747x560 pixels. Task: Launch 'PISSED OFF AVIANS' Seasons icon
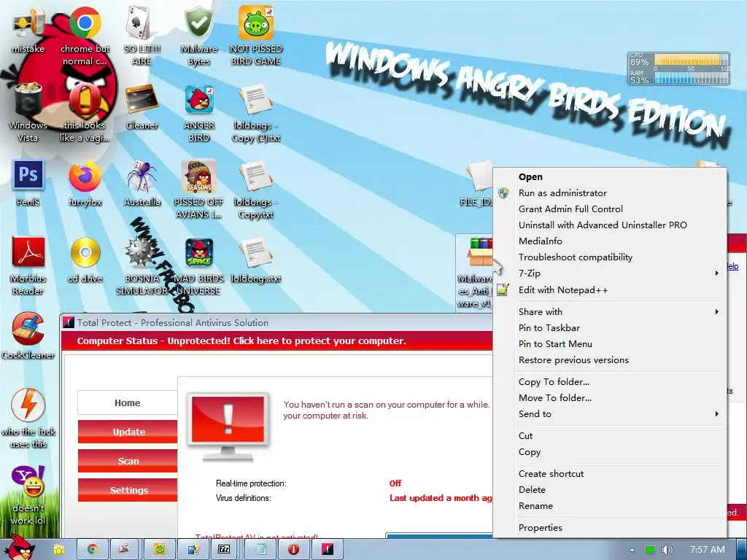click(199, 189)
